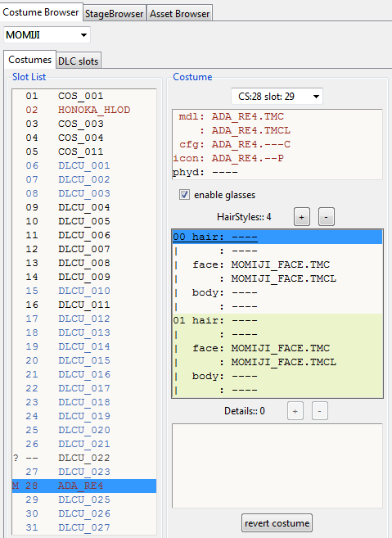Viewport: 392px width, 538px height.
Task: Select slot 15 DLCU_010
Action: 84,291
